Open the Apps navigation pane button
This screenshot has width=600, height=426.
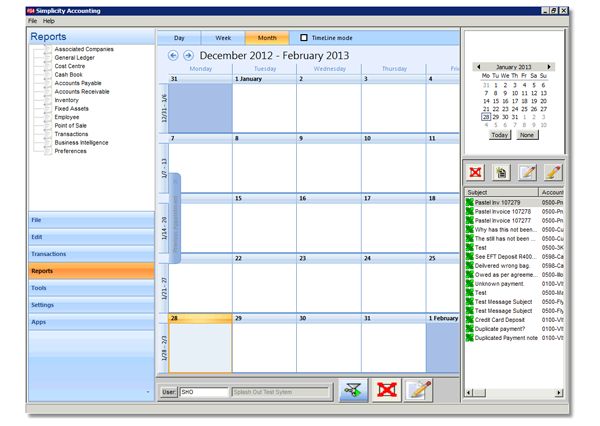pos(91,322)
